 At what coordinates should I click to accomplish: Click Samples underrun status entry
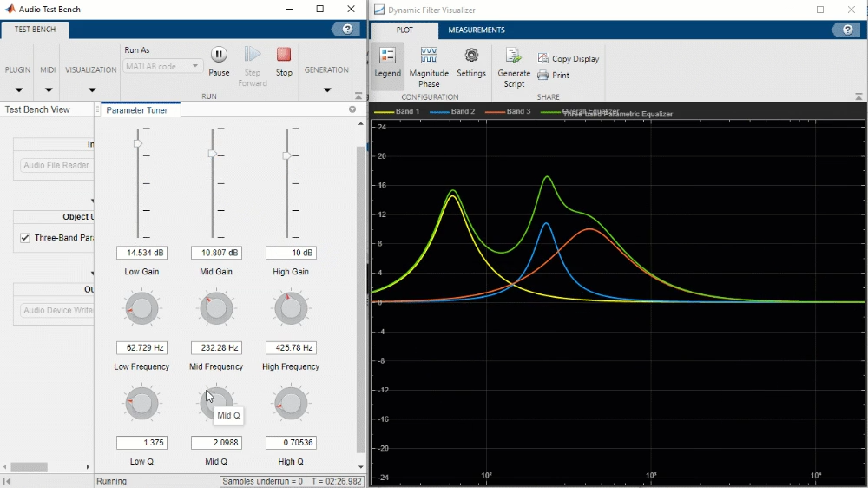click(x=263, y=481)
